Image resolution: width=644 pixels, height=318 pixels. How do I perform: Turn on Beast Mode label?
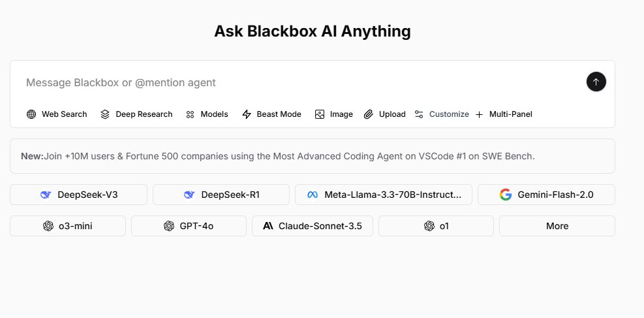click(279, 114)
